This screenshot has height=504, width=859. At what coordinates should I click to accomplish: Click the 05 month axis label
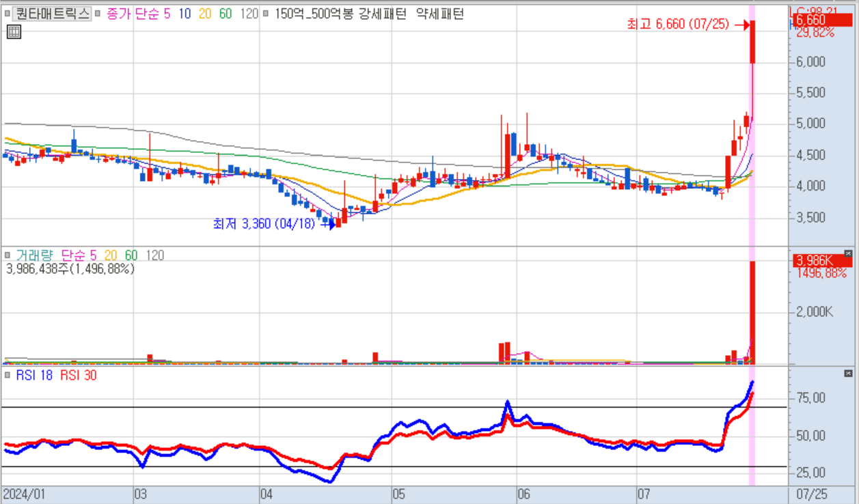(x=399, y=493)
